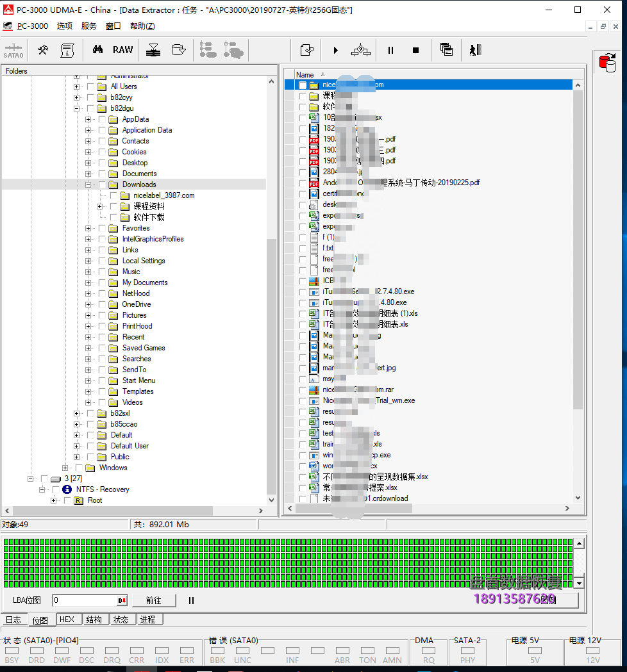Start the task with play button

336,50
